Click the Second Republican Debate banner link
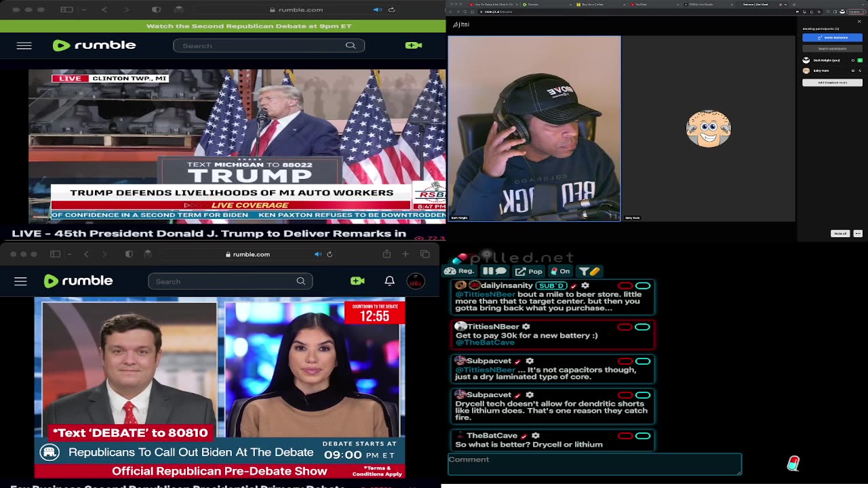Image resolution: width=868 pixels, height=488 pixels. pos(249,26)
